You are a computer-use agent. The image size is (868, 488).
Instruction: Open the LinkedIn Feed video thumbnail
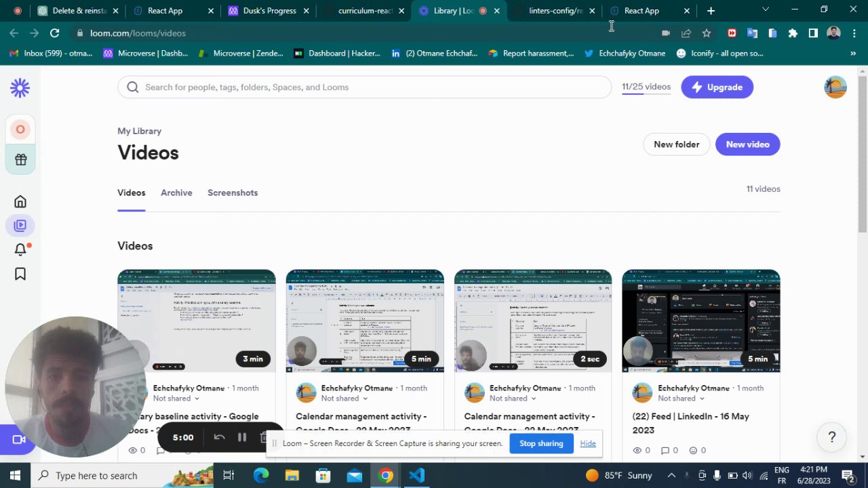coord(701,321)
